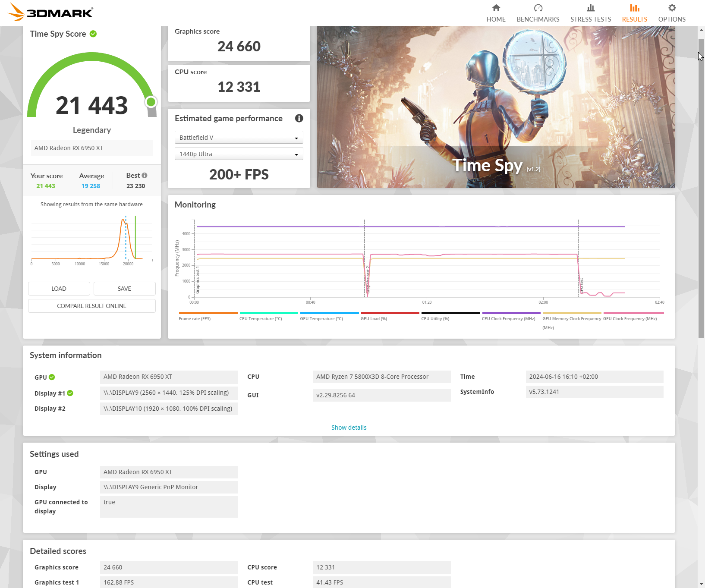This screenshot has height=588, width=705.
Task: Click the CPU score value 12 331 card
Action: [239, 83]
